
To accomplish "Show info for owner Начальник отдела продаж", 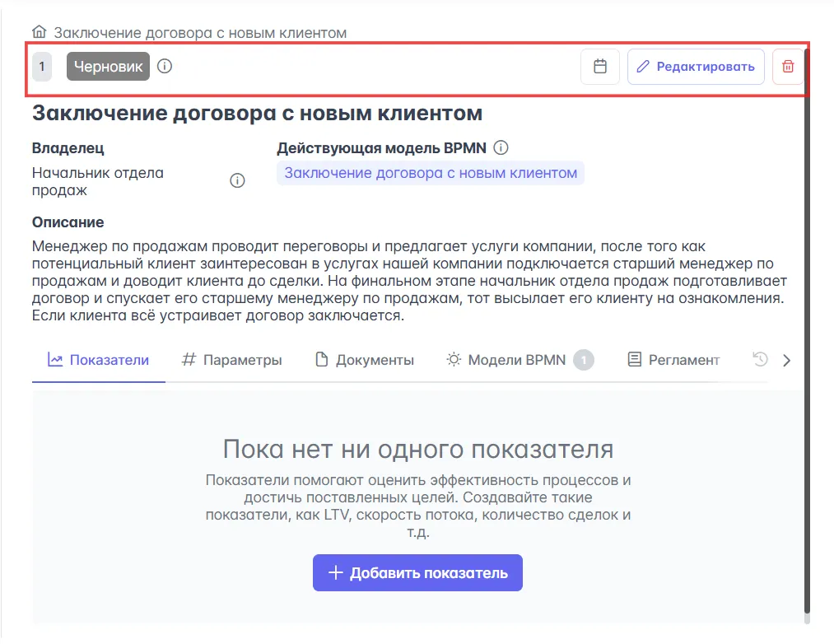I will [237, 181].
